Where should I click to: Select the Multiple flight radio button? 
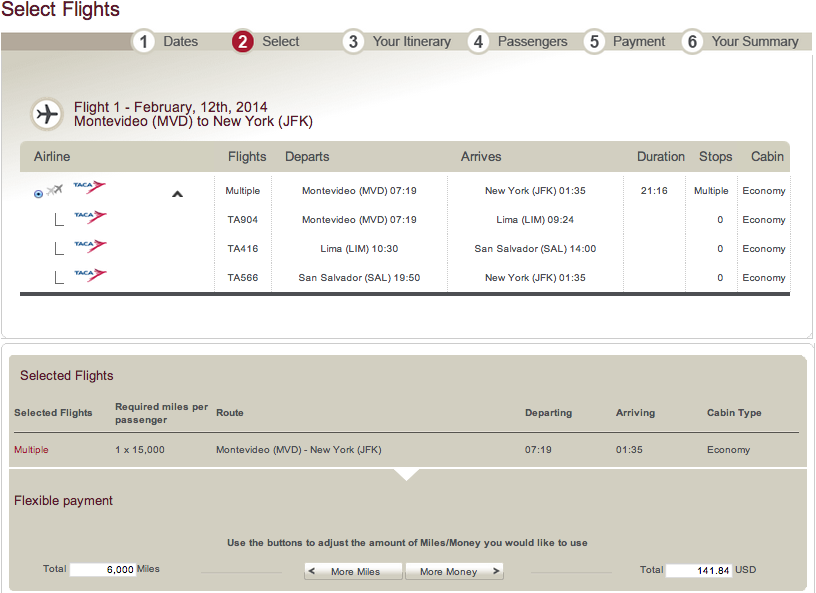tap(38, 194)
